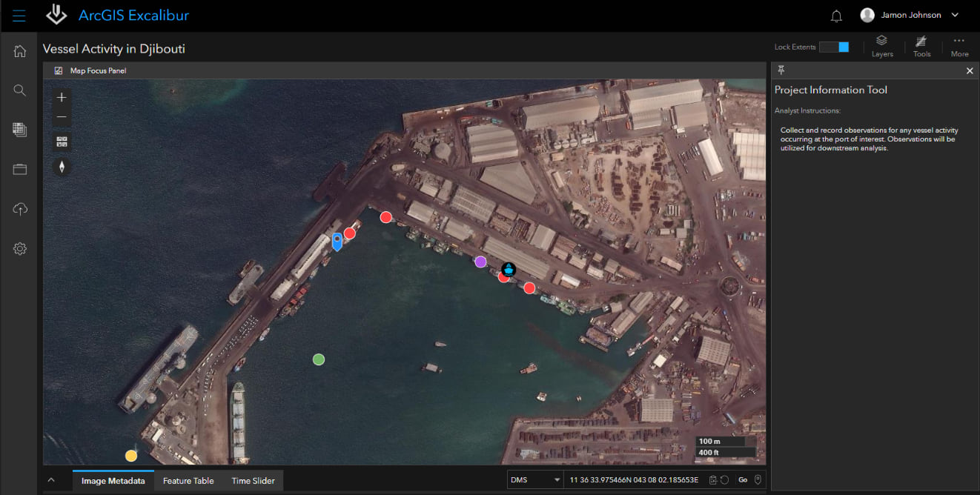This screenshot has height=495, width=980.
Task: Zoom out on the map
Action: 62,116
